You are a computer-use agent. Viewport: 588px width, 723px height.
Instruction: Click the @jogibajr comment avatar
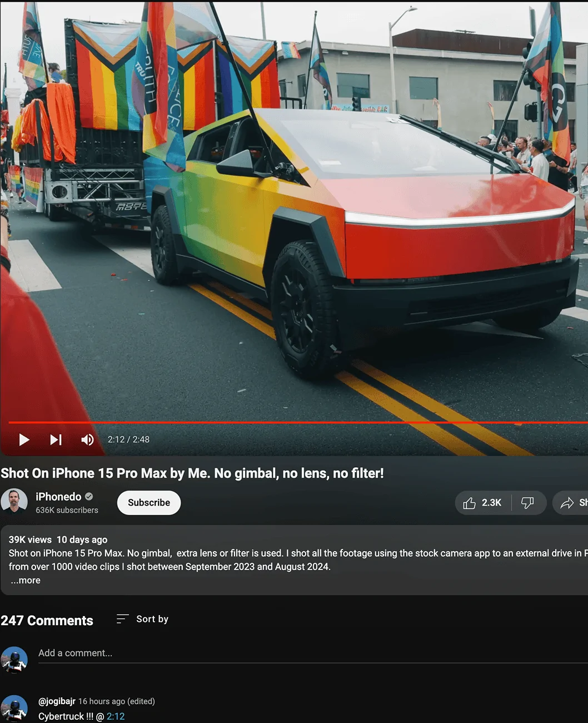pyautogui.click(x=14, y=708)
